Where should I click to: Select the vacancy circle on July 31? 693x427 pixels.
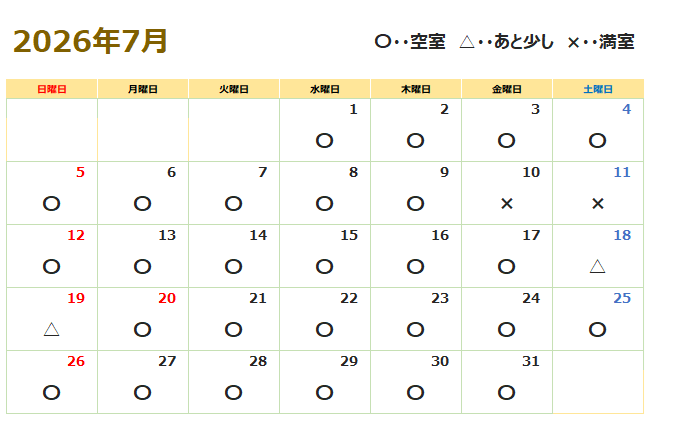coord(506,392)
